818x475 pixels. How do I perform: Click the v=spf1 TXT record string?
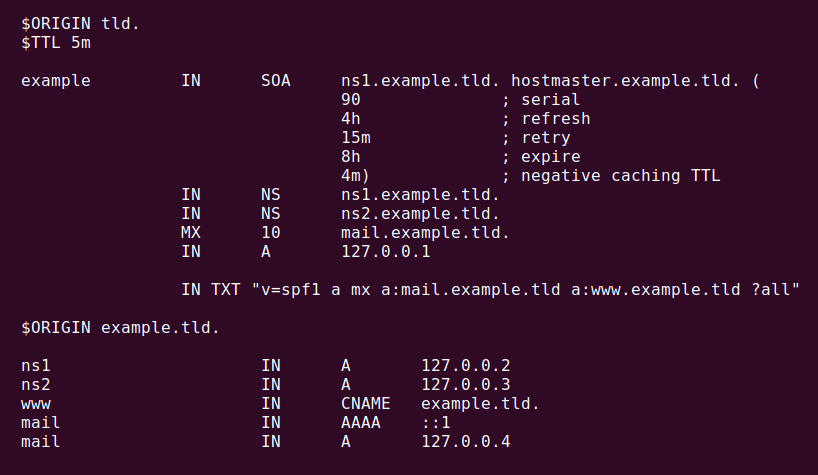[525, 289]
